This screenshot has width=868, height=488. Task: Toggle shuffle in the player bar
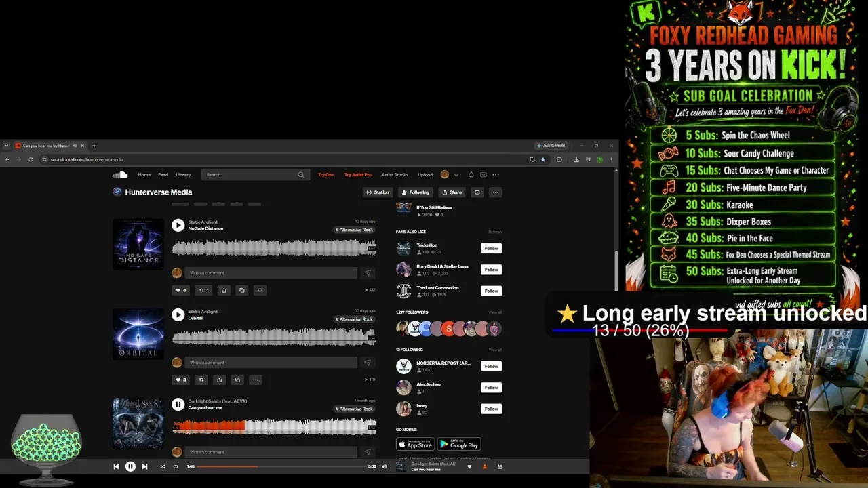click(162, 466)
